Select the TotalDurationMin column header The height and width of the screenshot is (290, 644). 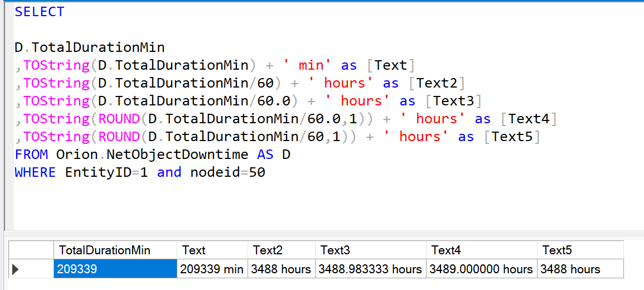pos(115,250)
